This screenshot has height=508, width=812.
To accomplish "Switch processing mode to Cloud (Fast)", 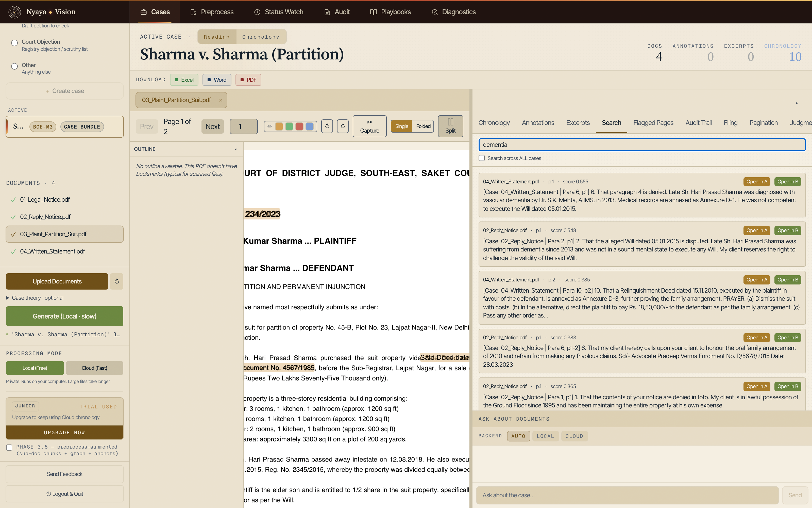I will click(x=94, y=368).
